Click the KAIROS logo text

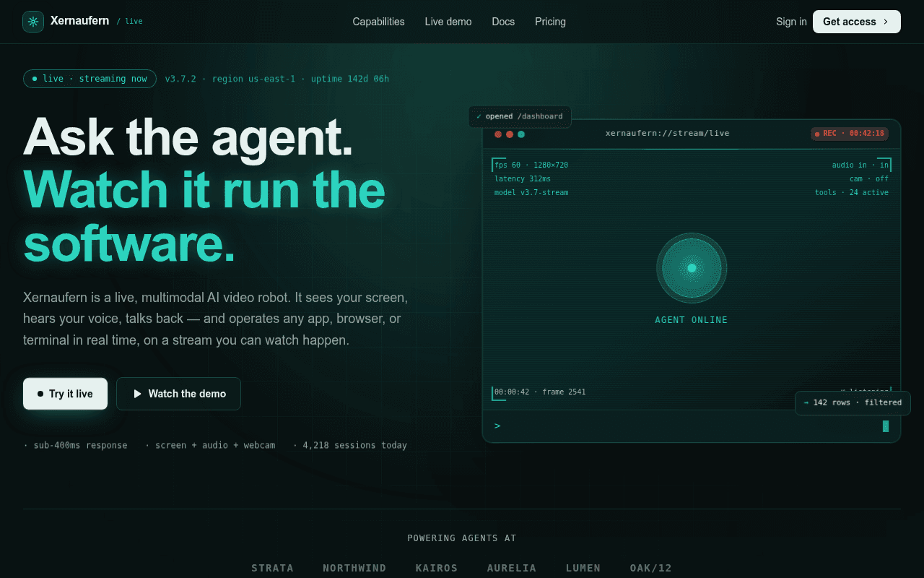(437, 568)
